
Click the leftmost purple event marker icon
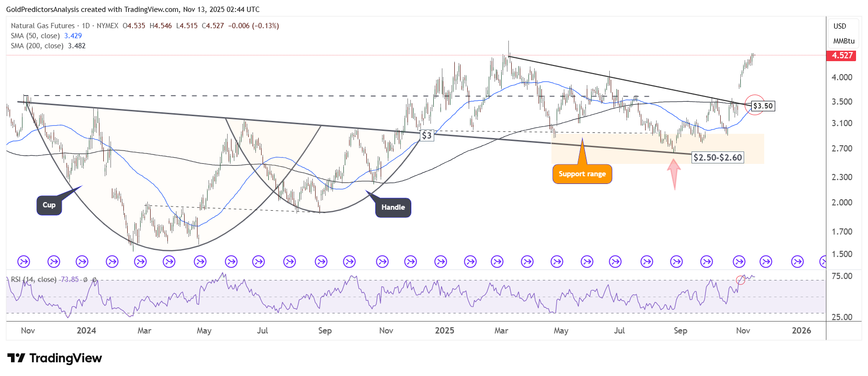[x=23, y=262]
